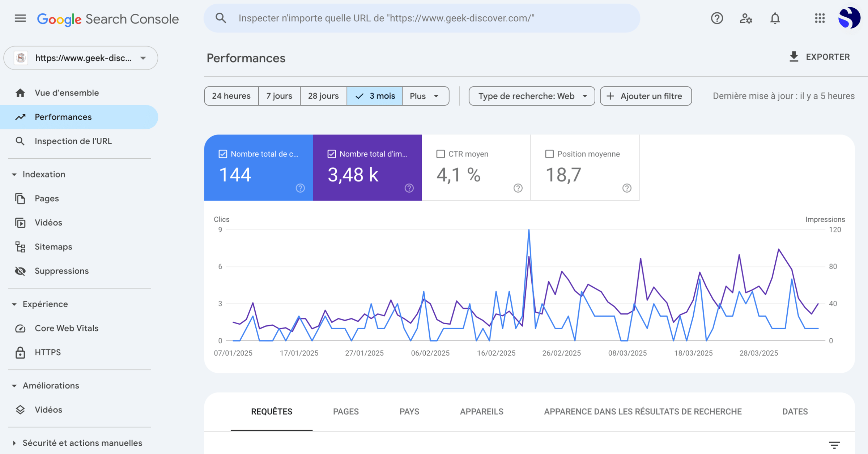868x454 pixels.
Task: Open the Type de recherche: Web dropdown
Action: [532, 96]
